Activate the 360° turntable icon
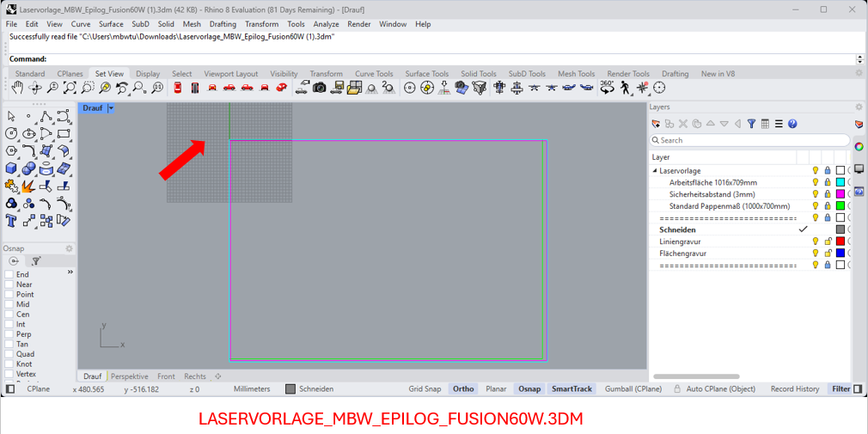 click(x=607, y=87)
